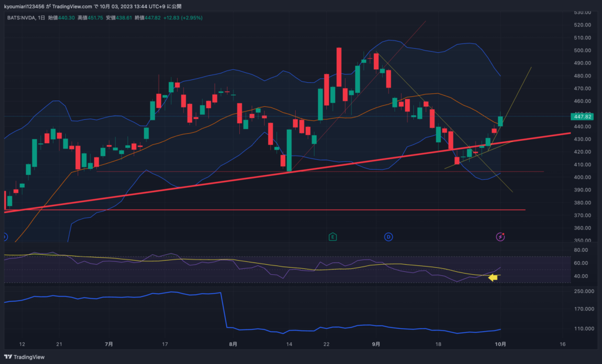Click the 520.00 price axis label
602x364 pixels.
click(x=583, y=25)
